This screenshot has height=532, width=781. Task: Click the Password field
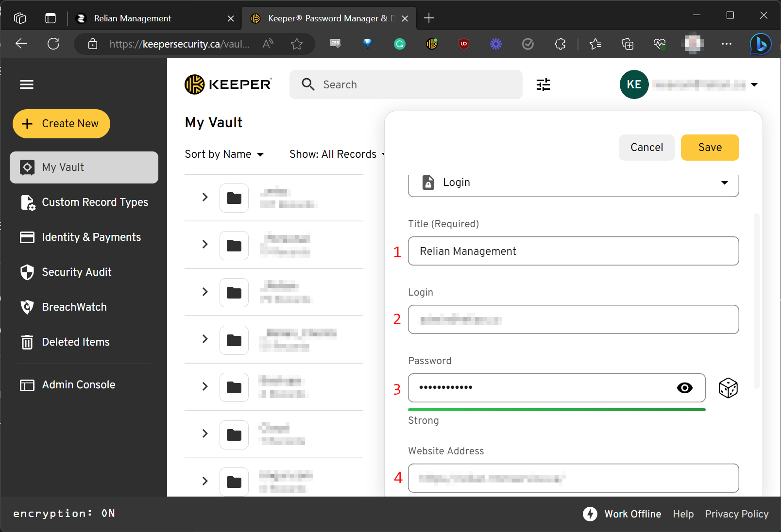tap(557, 388)
